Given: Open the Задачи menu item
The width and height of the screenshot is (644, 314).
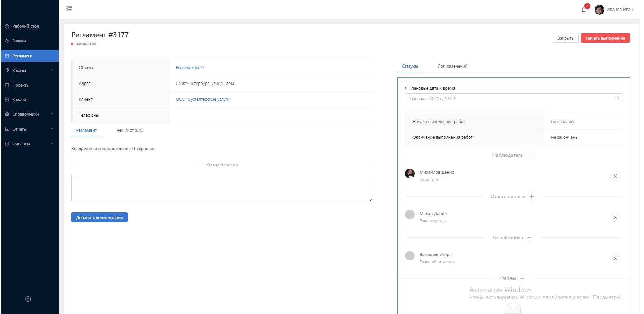Looking at the screenshot, I should tap(30, 99).
